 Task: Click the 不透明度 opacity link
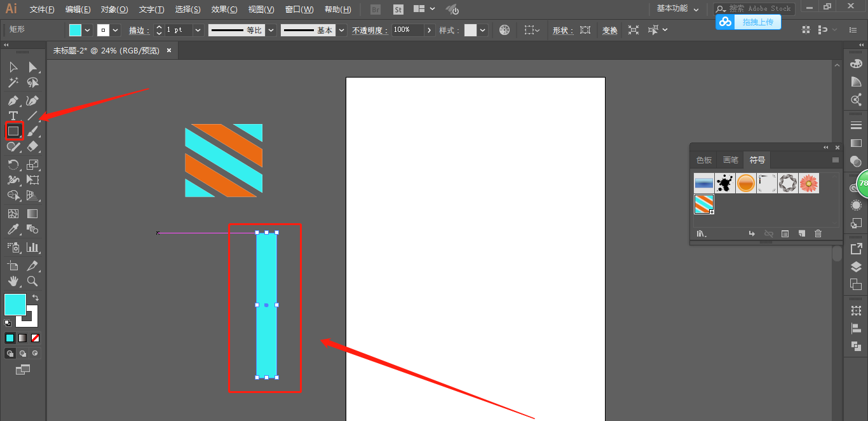(x=370, y=31)
